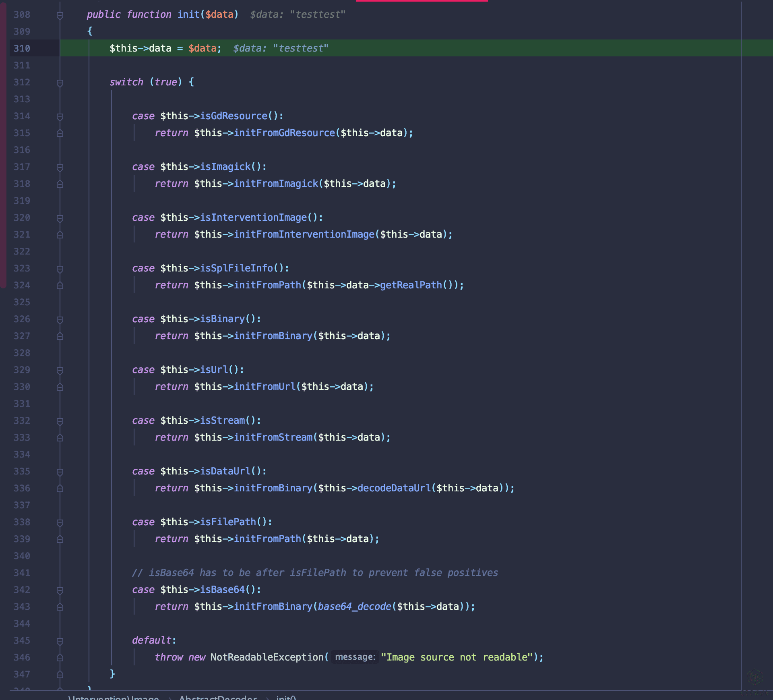Viewport: 773px width, 700px height.
Task: Collapse the switch block fold marker at line 312
Action: pos(60,83)
